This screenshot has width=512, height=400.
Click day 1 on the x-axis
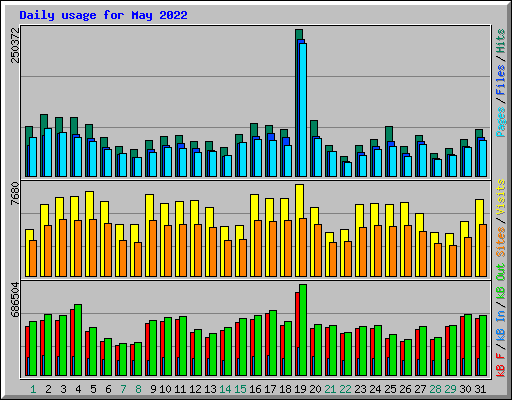click(33, 389)
